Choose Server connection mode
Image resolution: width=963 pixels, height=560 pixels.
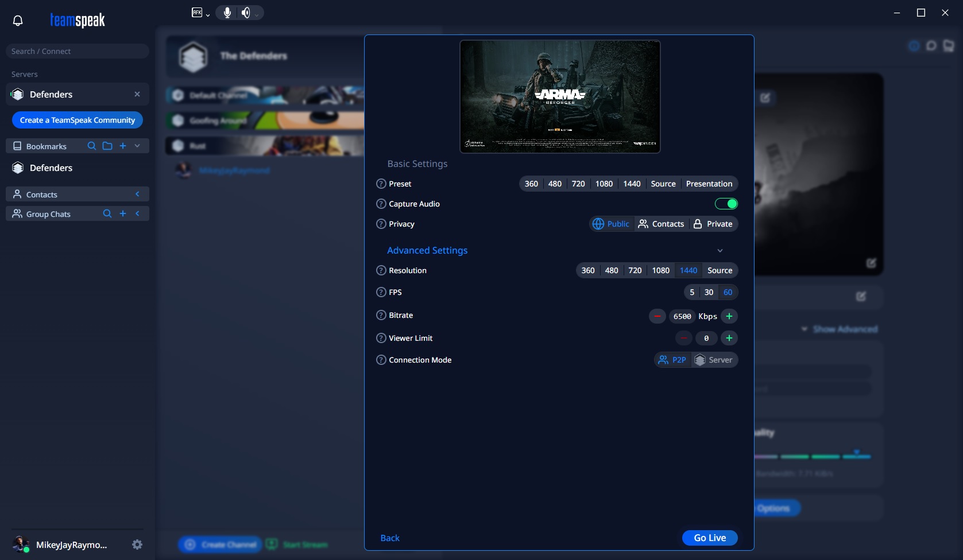714,360
